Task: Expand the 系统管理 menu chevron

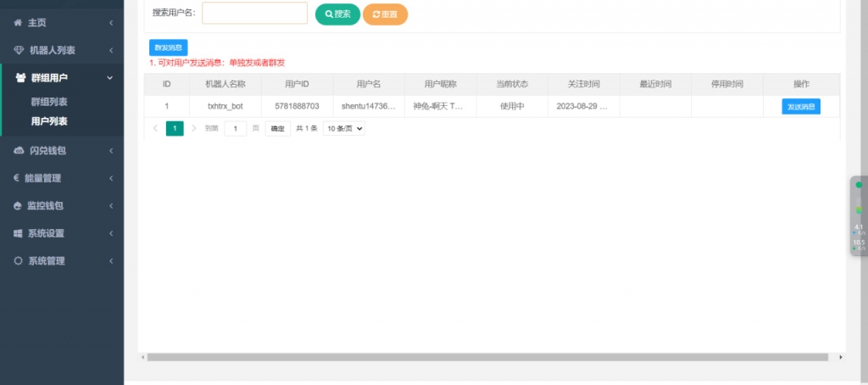Action: pyautogui.click(x=111, y=261)
